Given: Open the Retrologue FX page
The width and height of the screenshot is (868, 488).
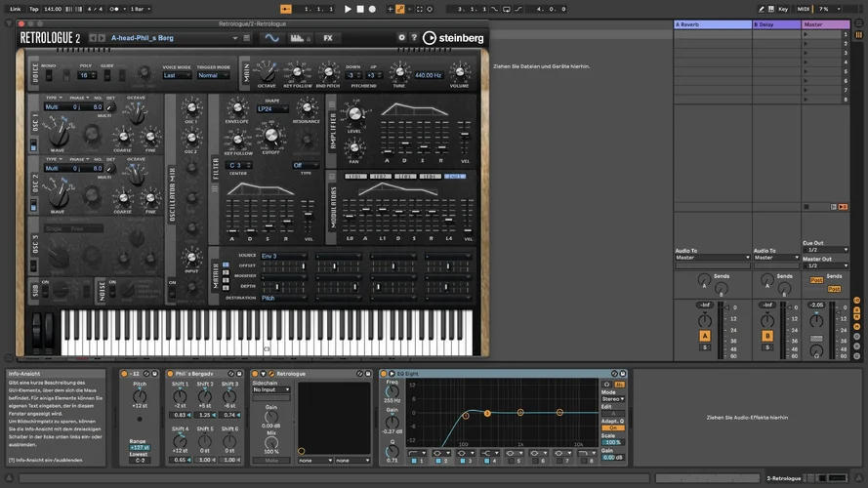Looking at the screenshot, I should [328, 39].
